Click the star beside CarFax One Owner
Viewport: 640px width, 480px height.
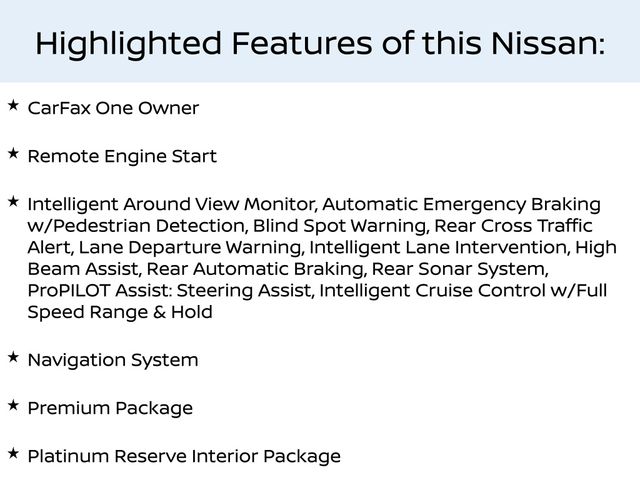12,105
